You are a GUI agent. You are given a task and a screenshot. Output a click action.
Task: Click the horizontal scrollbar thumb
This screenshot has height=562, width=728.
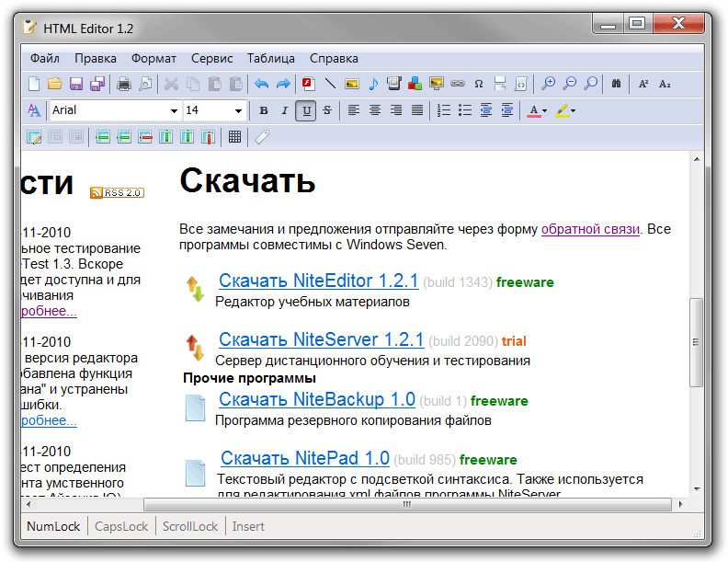[x=407, y=504]
